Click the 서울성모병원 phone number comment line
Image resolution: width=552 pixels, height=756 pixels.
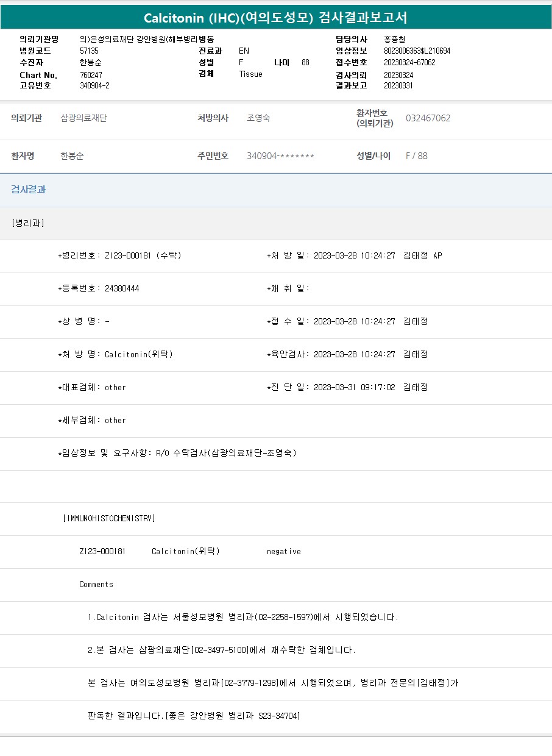click(242, 617)
